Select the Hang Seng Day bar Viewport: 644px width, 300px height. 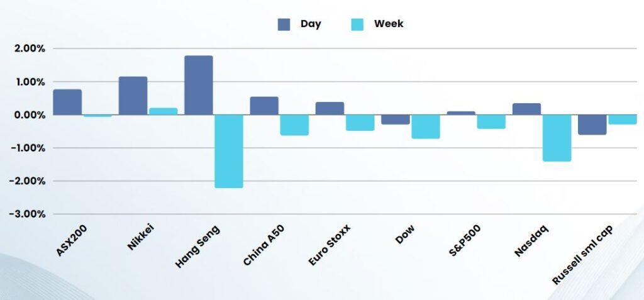click(198, 86)
